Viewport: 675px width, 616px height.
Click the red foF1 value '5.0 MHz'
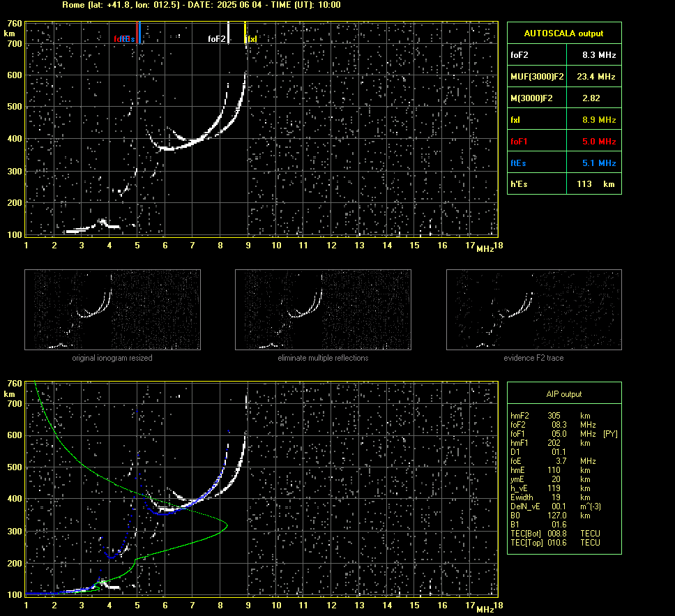tap(599, 142)
